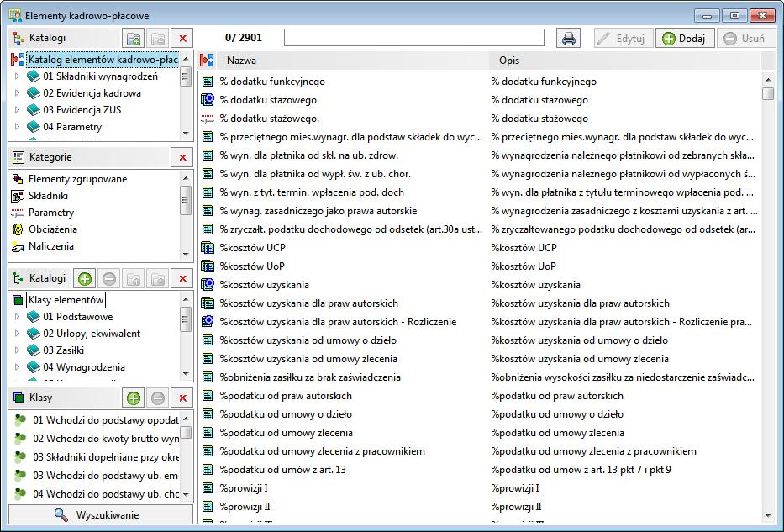Select 02 Wchodzi do kwoty brutto class
The width and height of the screenshot is (784, 532).
[x=106, y=439]
